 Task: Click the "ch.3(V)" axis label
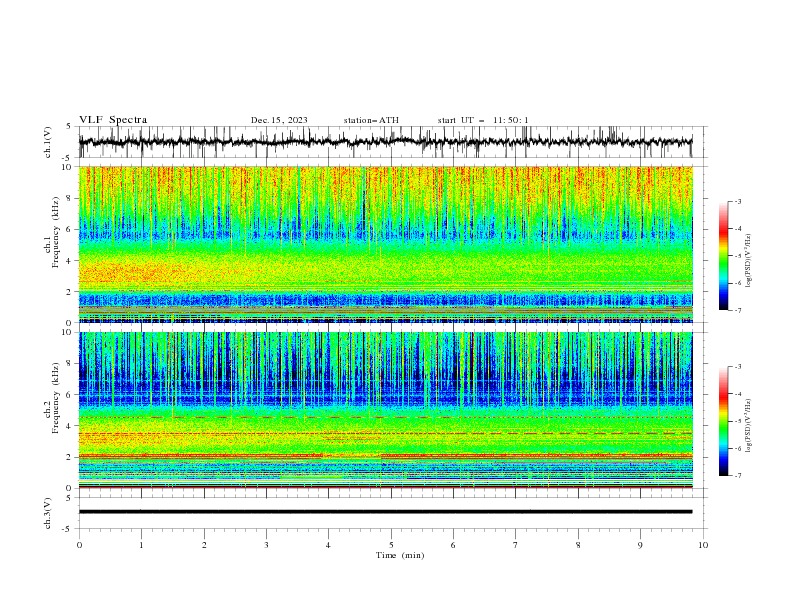coord(48,513)
